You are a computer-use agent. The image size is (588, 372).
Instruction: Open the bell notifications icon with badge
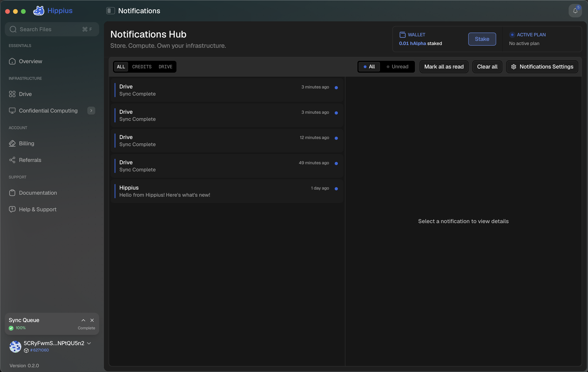click(x=575, y=11)
